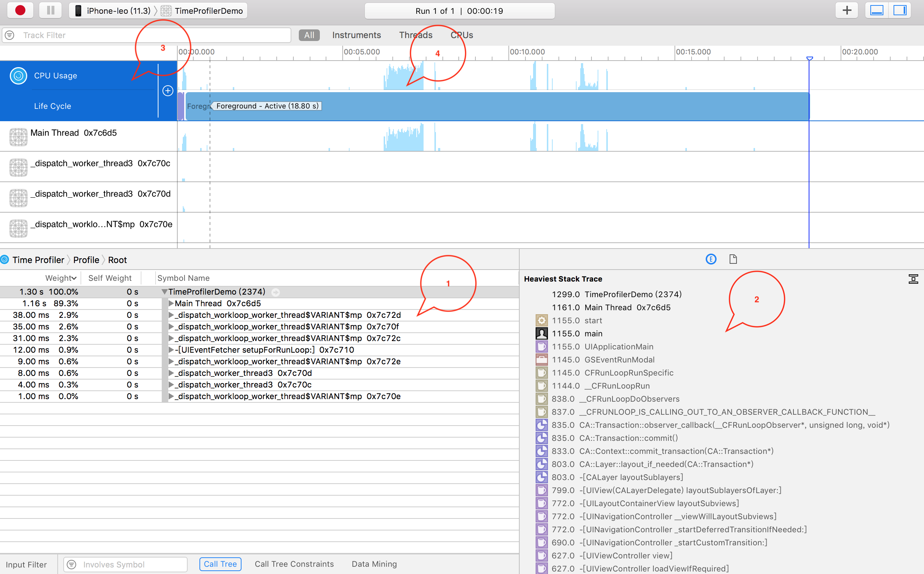Click the icon beside __CFRunLoopRun

542,386
